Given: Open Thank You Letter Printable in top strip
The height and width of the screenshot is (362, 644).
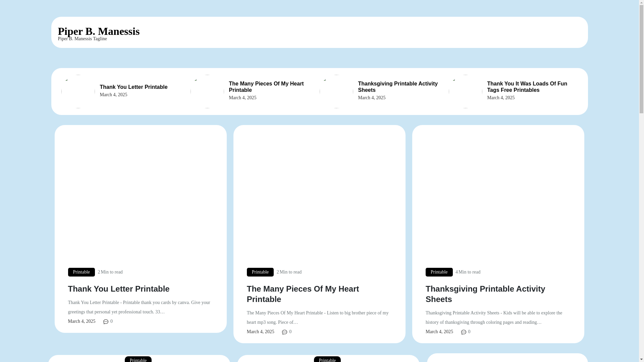Looking at the screenshot, I should (133, 87).
